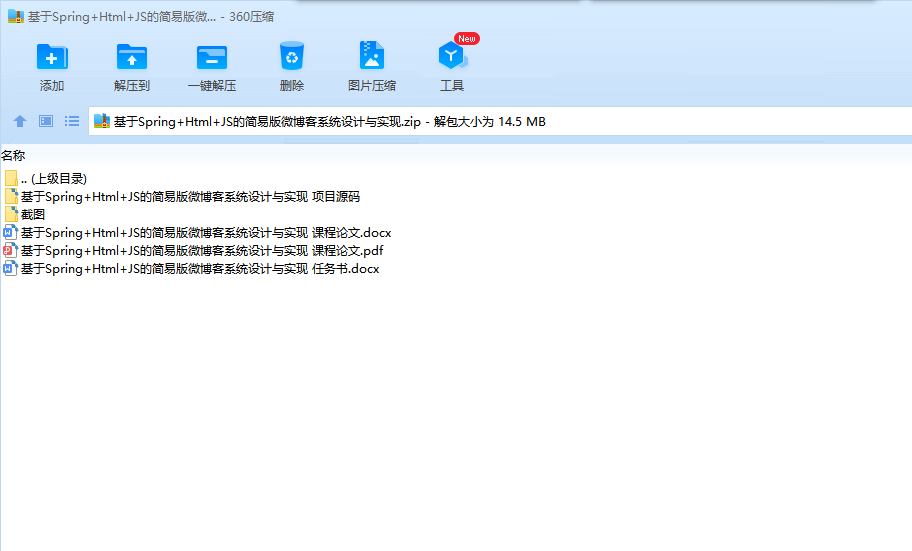Click the New badge on 工具
Screen dimensions: 912x551
[x=466, y=38]
